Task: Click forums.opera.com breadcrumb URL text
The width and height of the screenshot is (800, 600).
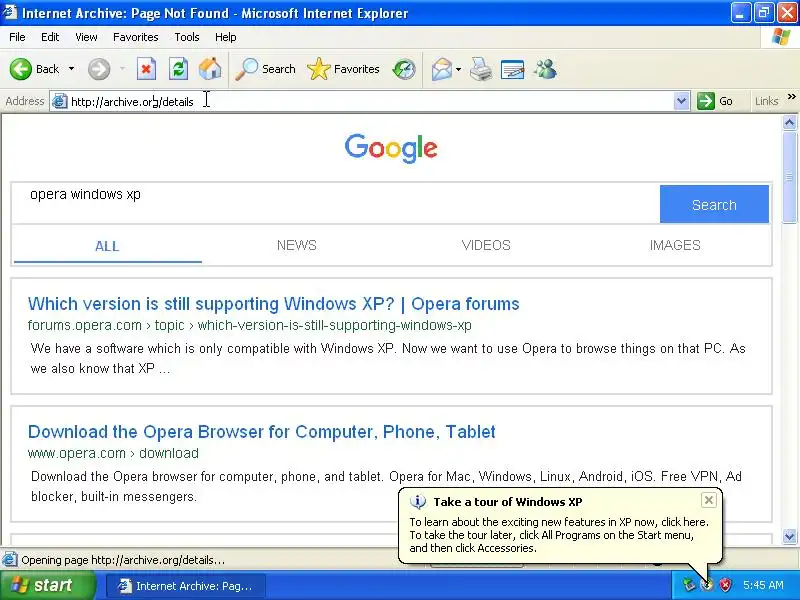Action: (249, 325)
